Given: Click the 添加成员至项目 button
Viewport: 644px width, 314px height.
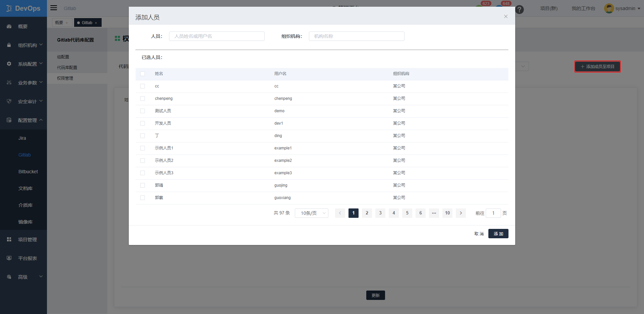Looking at the screenshot, I should [x=597, y=67].
